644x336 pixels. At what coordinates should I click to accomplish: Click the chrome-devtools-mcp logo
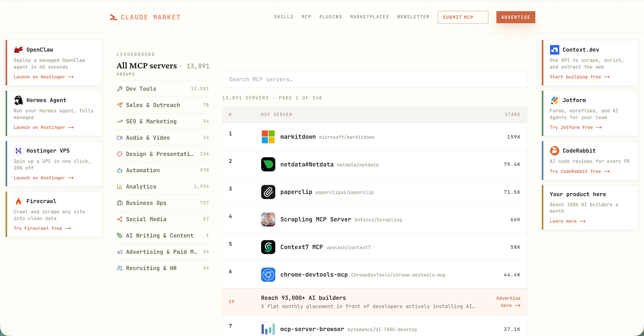[x=268, y=275]
